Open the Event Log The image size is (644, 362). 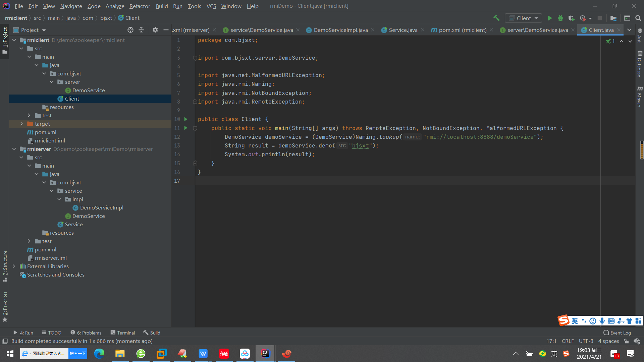click(617, 333)
